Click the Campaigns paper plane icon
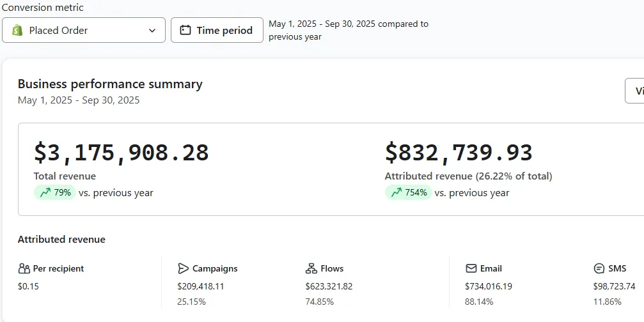644x322 pixels. (x=184, y=268)
